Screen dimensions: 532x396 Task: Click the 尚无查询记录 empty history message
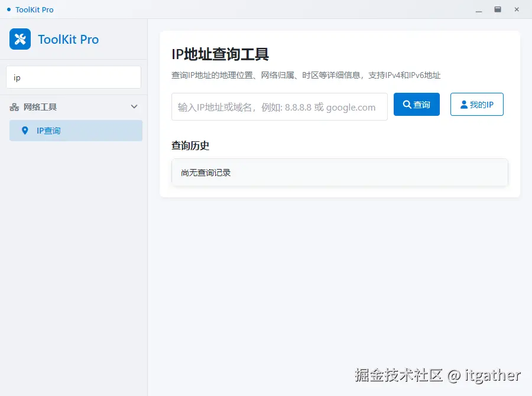click(206, 173)
